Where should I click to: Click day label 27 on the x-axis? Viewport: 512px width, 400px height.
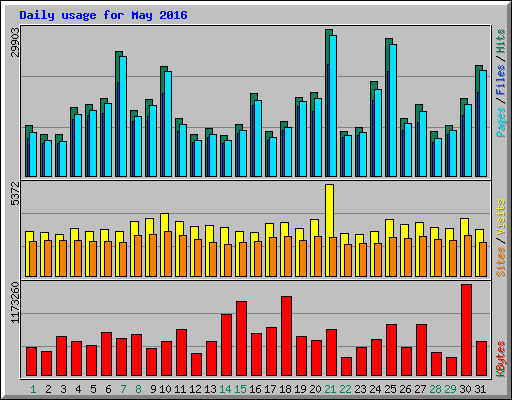click(x=420, y=389)
